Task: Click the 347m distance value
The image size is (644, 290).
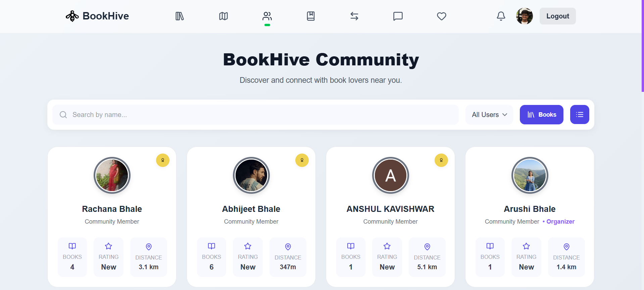Action: tap(288, 267)
